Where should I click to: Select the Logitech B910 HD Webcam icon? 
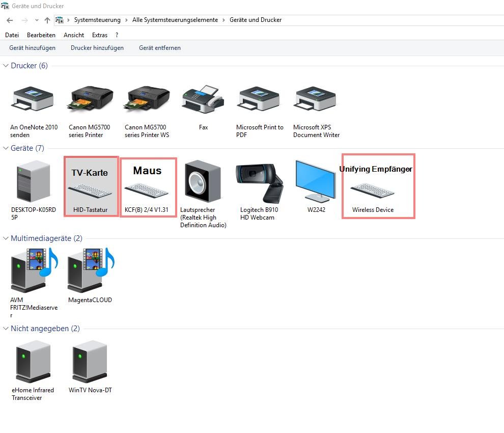click(x=260, y=183)
